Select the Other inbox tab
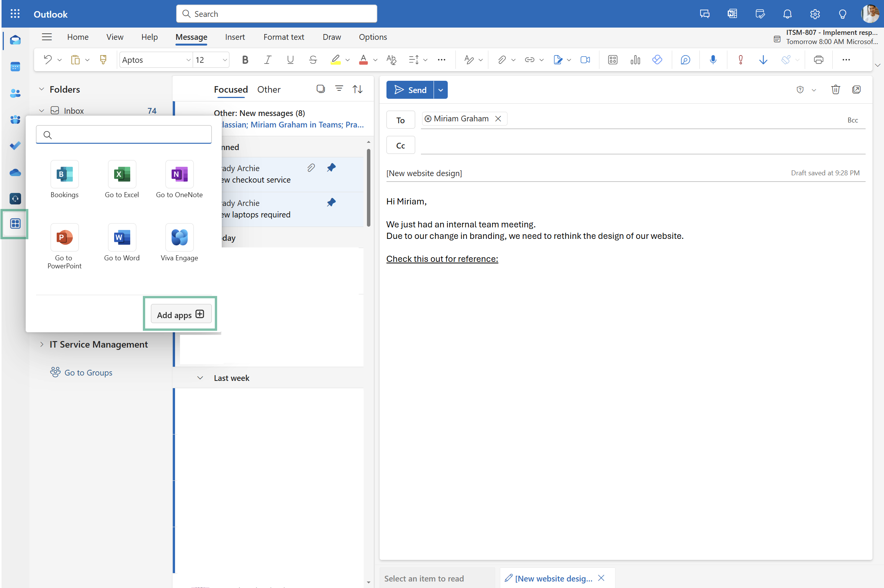 (x=268, y=90)
